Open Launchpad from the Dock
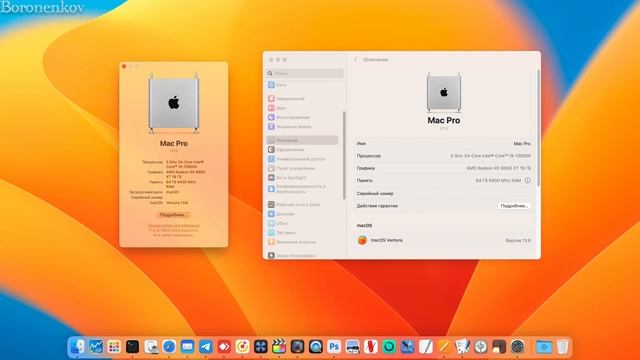 click(x=114, y=347)
